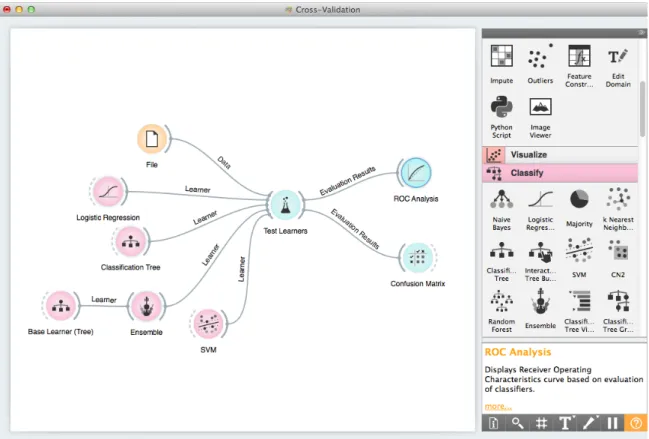Image resolution: width=649 pixels, height=439 pixels.
Task: Collapse the Classify category
Action: click(560, 173)
